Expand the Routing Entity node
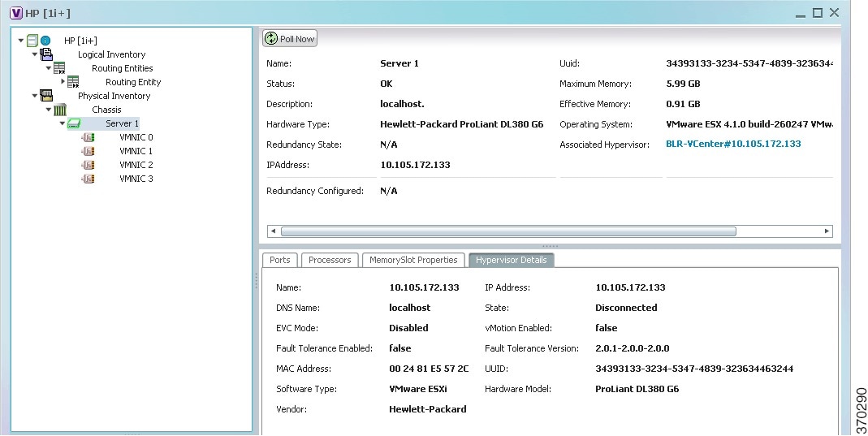The image size is (868, 436). [x=63, y=82]
